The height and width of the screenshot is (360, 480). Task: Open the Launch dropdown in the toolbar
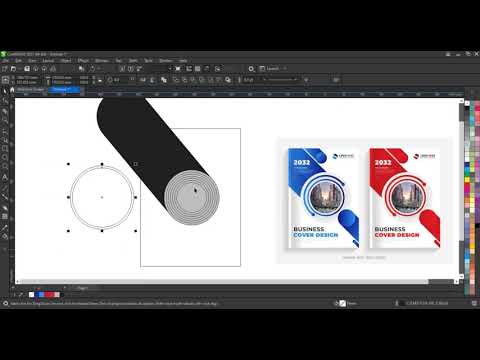[x=273, y=69]
